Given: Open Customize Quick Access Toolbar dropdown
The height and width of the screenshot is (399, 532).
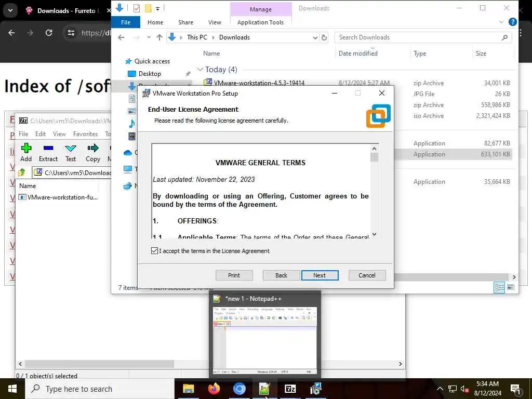Looking at the screenshot, I should [158, 8].
